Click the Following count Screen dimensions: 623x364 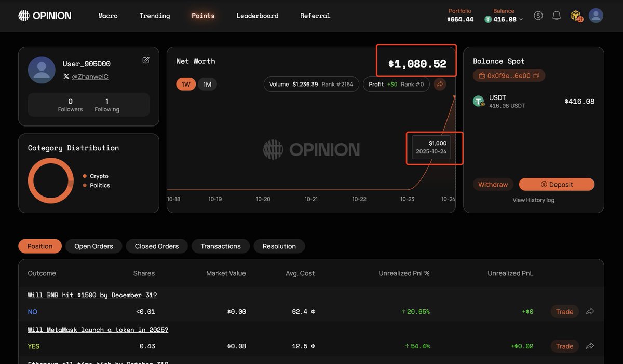(107, 105)
